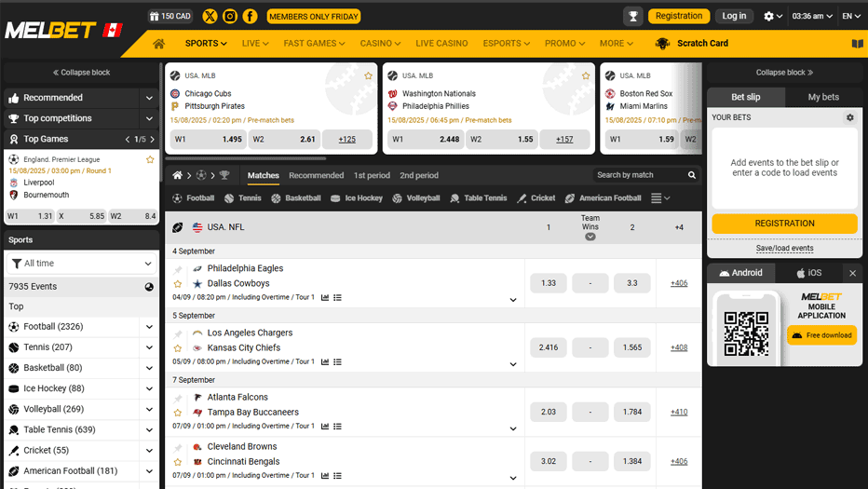
Task: Open the Instagram social icon
Action: click(230, 16)
